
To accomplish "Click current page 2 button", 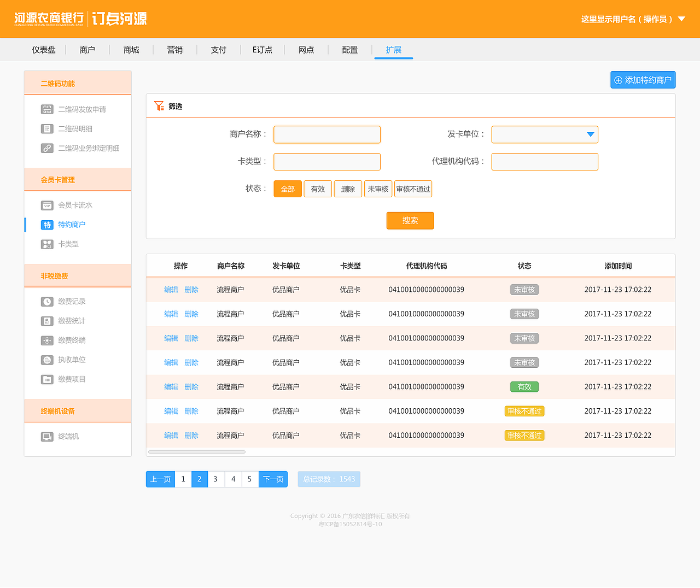I will click(x=200, y=479).
